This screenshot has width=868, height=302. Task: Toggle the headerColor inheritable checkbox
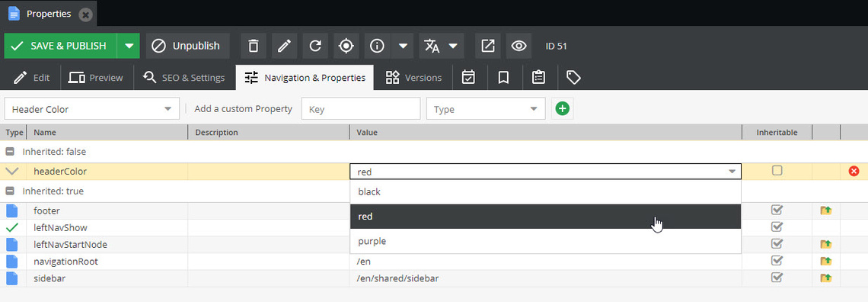(777, 171)
